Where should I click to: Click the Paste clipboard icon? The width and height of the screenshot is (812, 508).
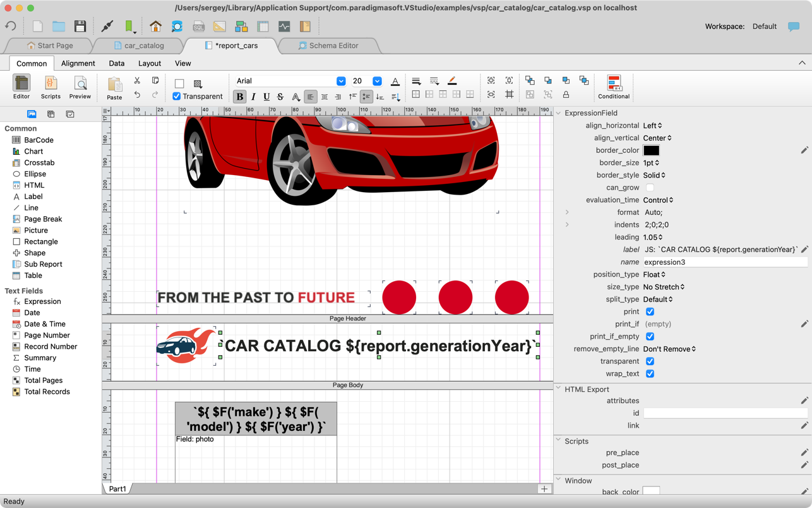point(114,87)
